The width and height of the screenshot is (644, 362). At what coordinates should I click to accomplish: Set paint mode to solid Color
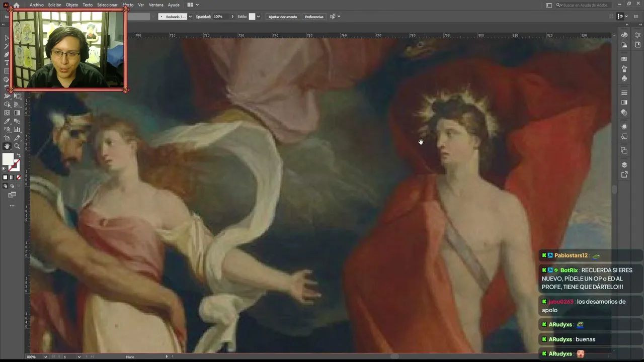click(x=6, y=177)
